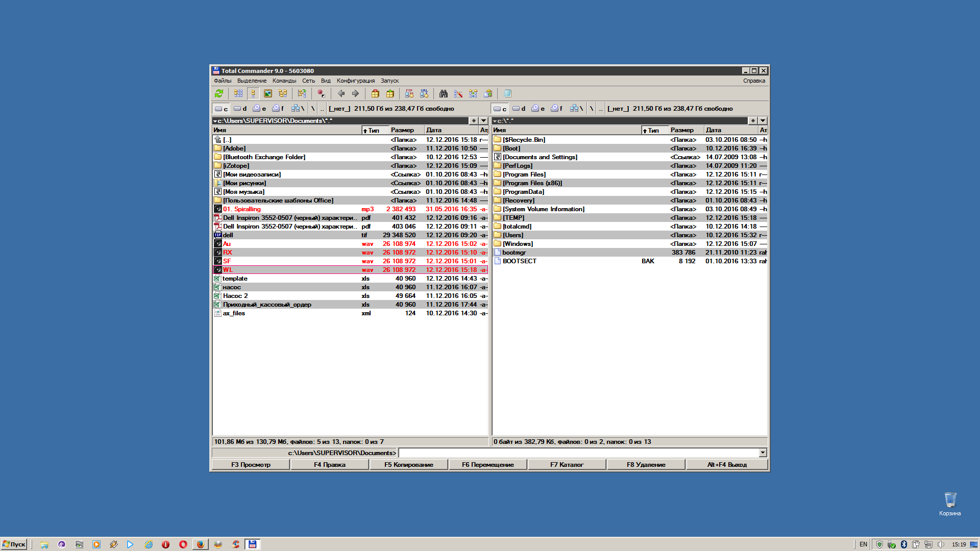Open the Пуск start button

pyautogui.click(x=14, y=544)
